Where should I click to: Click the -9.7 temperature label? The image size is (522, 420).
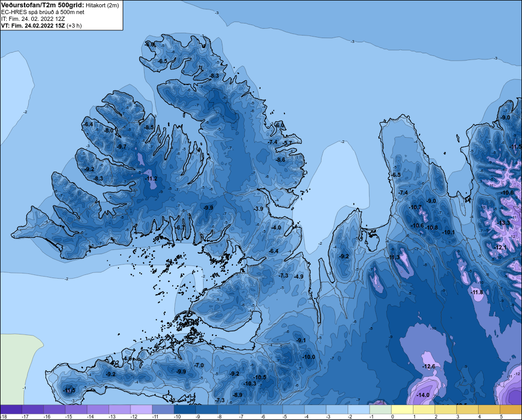[x=122, y=147]
